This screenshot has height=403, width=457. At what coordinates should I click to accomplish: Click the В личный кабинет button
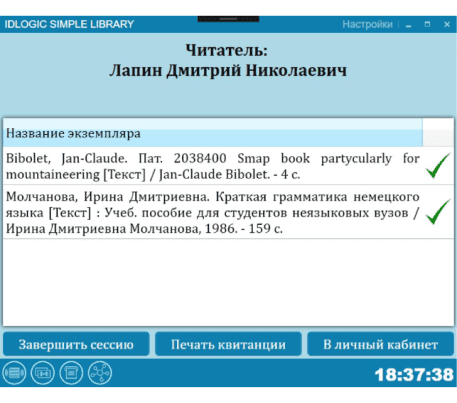tap(380, 344)
